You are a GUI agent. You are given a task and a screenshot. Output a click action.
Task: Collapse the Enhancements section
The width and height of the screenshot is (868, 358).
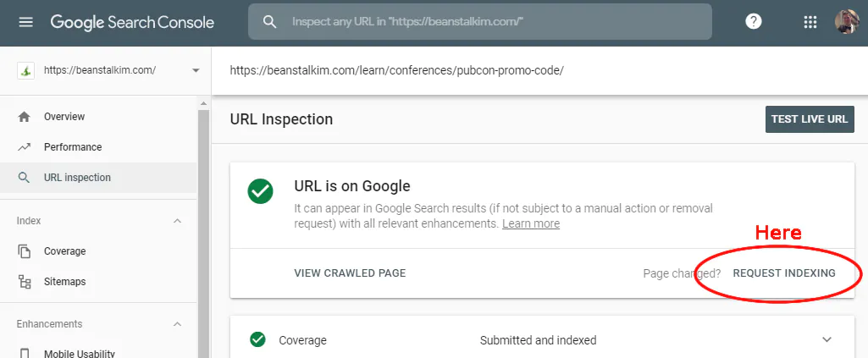[177, 323]
